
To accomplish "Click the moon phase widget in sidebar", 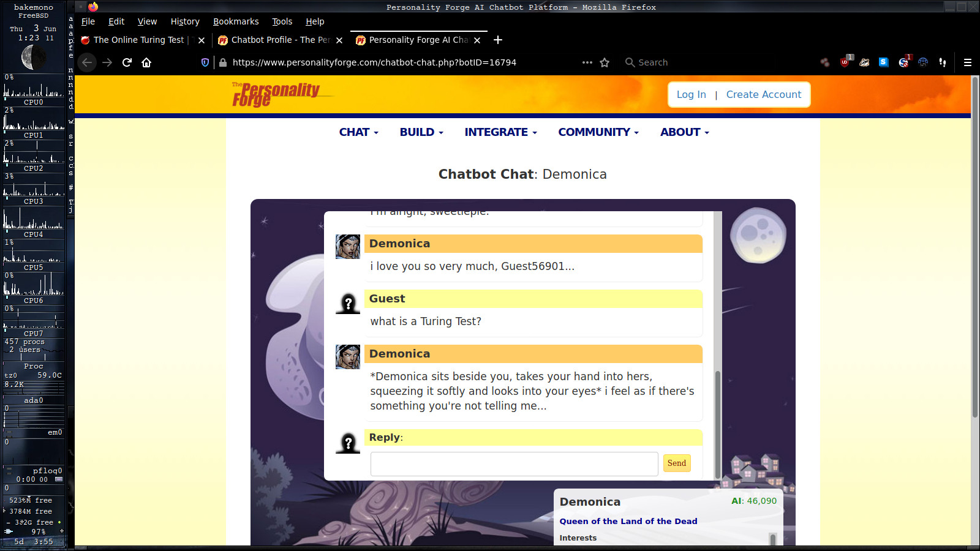I will pyautogui.click(x=32, y=58).
